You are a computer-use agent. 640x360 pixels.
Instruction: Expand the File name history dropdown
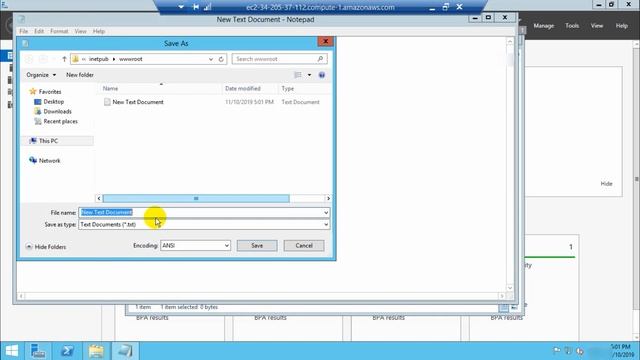coord(326,213)
